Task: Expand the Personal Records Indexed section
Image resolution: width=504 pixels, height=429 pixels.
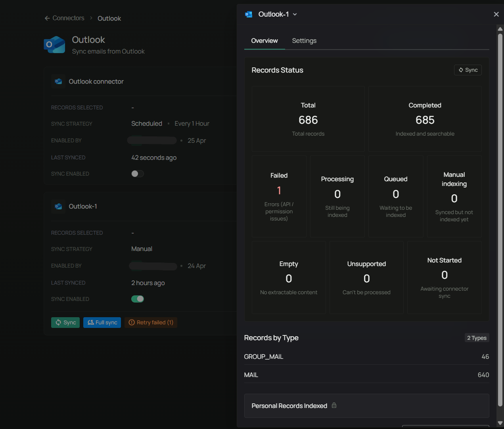Action: [x=366, y=406]
